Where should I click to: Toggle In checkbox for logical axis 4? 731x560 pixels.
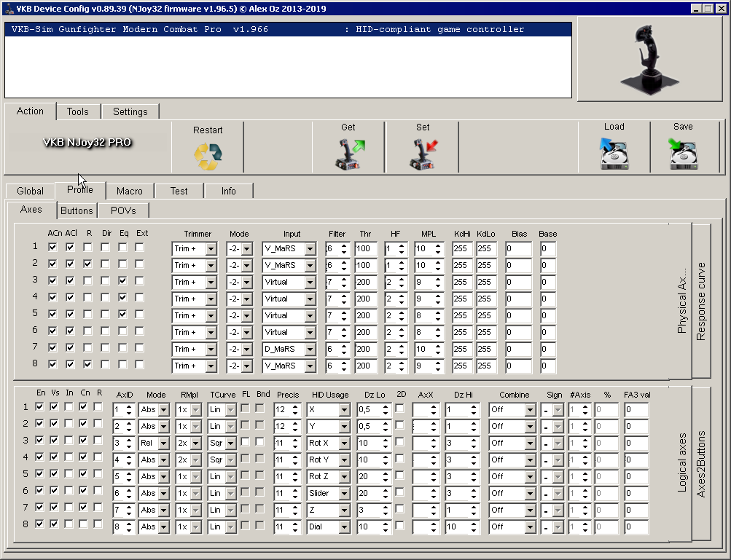[69, 457]
